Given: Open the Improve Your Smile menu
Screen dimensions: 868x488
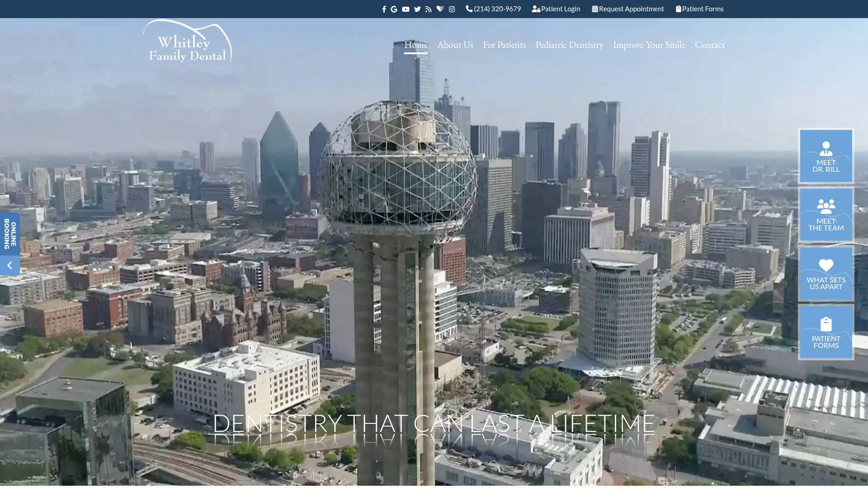Looking at the screenshot, I should (x=649, y=45).
